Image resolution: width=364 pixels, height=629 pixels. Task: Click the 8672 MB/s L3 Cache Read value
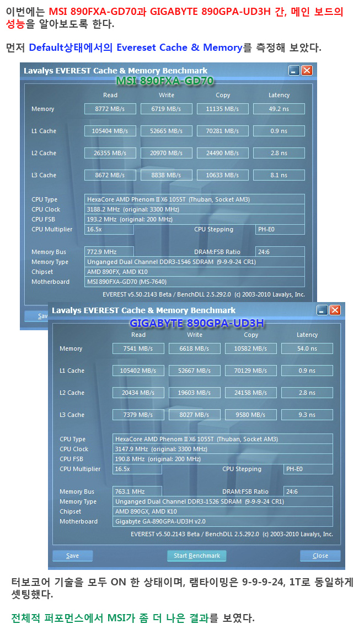(110, 175)
